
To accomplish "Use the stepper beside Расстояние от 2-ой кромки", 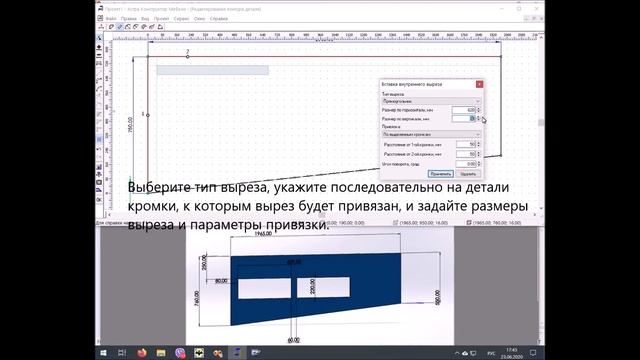I will pyautogui.click(x=479, y=154).
